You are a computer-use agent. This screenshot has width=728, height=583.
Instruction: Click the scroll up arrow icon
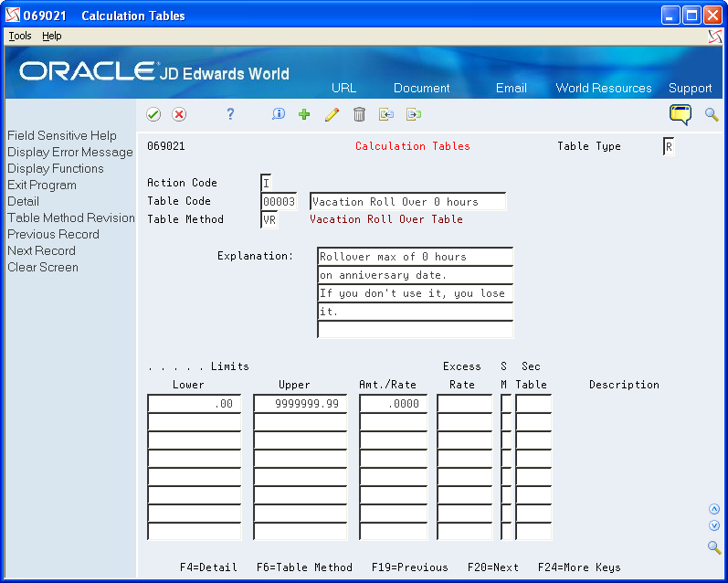coord(714,509)
